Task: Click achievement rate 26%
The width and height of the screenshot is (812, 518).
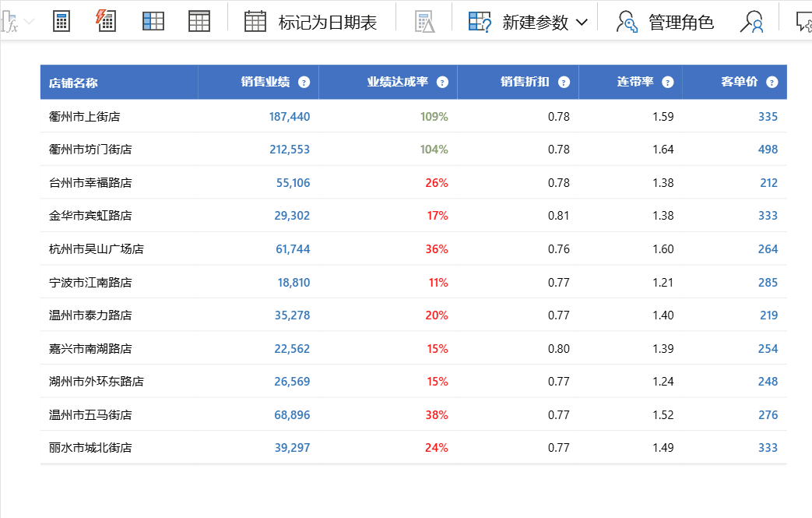Action: coord(437,183)
